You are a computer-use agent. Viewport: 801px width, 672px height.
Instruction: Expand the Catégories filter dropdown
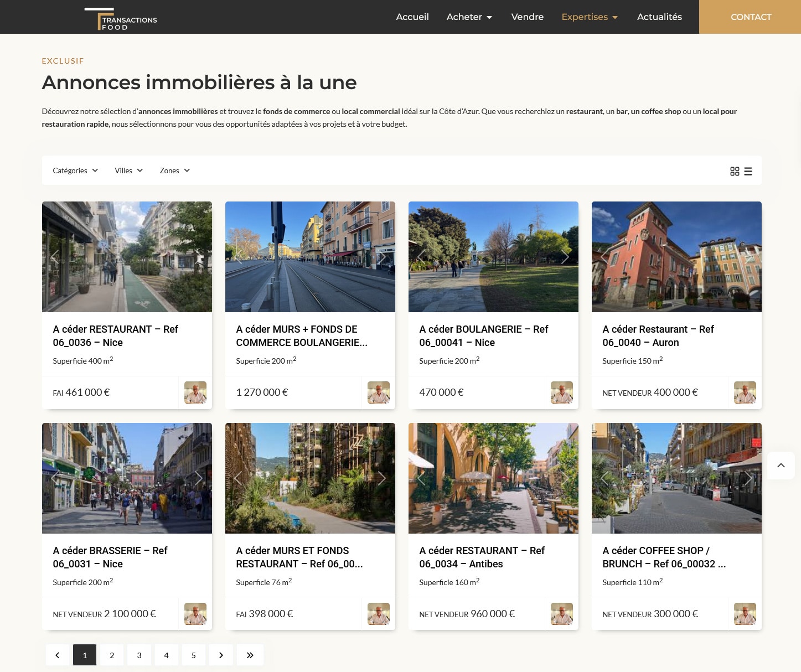coord(75,170)
